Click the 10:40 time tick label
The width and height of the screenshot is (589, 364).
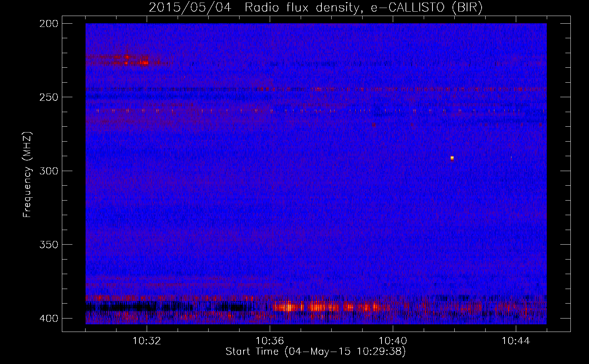(393, 341)
